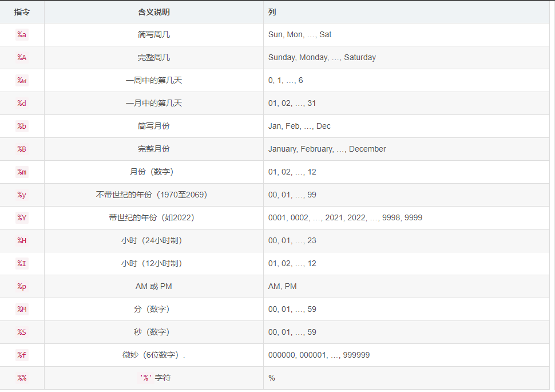Select the %w code token
The width and height of the screenshot is (555, 392).
pos(22,80)
